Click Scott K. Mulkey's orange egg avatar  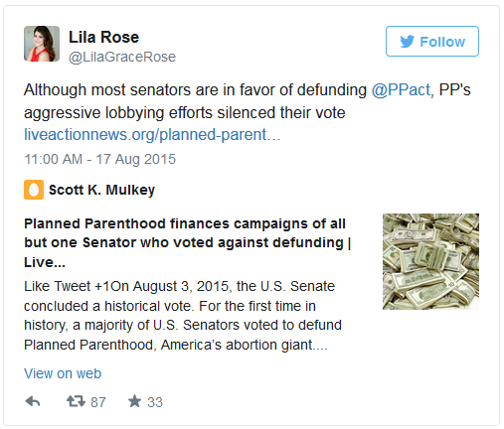point(34,190)
